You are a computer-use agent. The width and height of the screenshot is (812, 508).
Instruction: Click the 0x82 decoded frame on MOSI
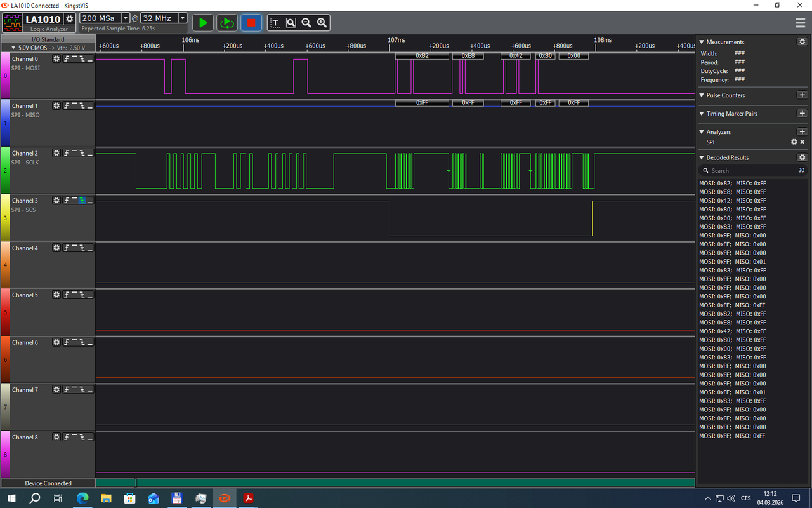coord(422,56)
